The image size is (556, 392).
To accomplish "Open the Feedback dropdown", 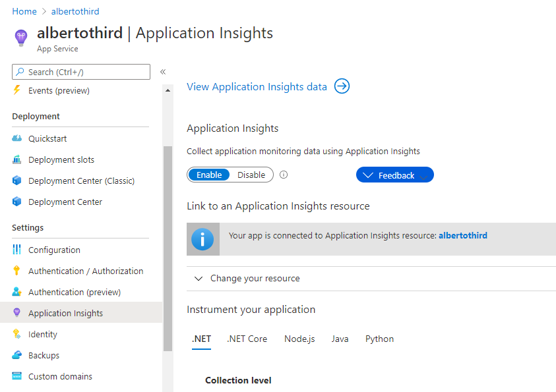I will [395, 175].
